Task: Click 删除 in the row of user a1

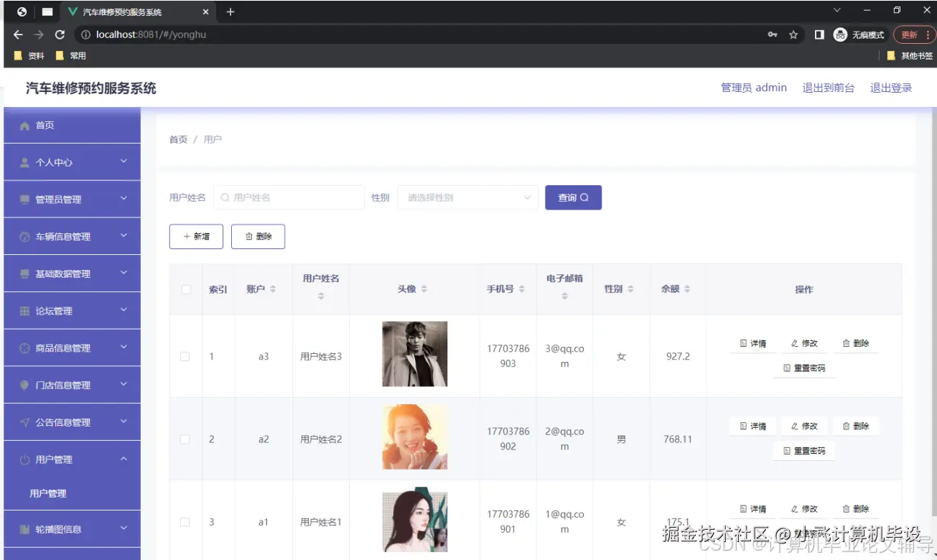Action: pos(856,509)
